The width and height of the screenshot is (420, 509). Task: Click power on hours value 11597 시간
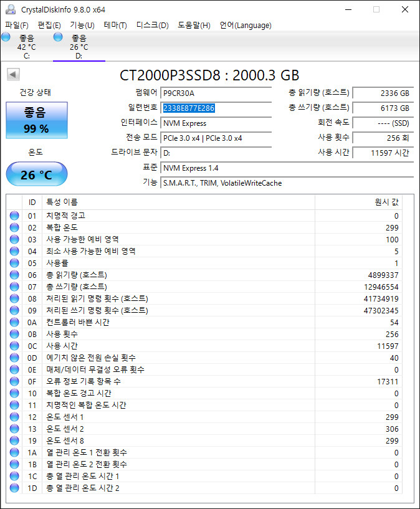[383, 153]
